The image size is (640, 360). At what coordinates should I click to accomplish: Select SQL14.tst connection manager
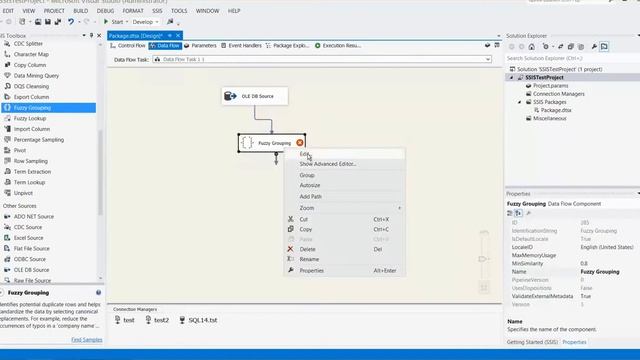(x=198, y=320)
